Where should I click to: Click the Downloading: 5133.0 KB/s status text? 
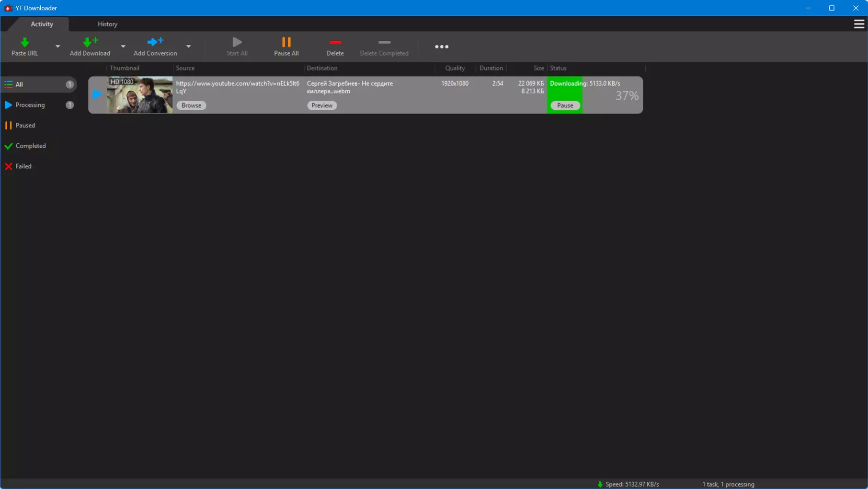point(585,83)
